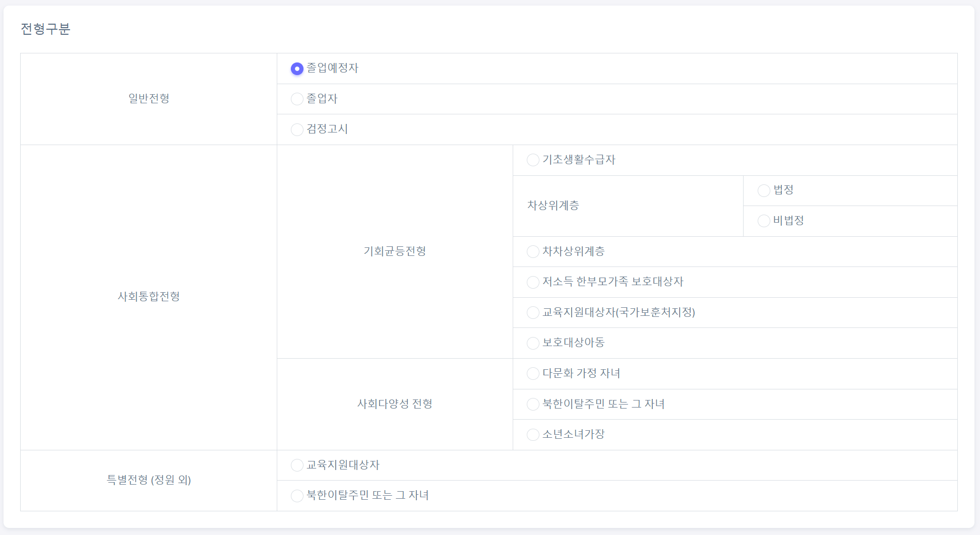Choose the 검정고시 radio option
980x535 pixels.
click(297, 129)
